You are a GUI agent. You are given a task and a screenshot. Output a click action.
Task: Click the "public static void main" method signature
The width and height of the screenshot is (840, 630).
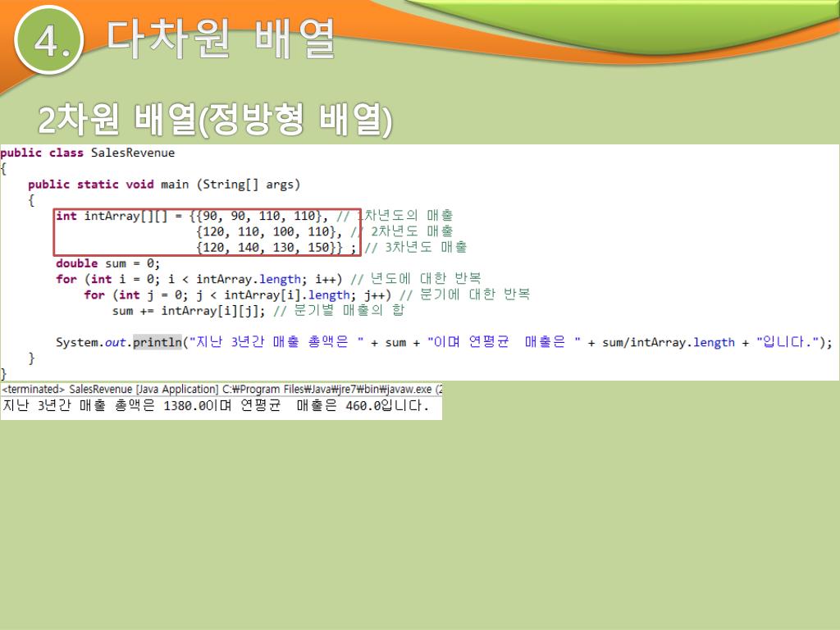click(164, 185)
